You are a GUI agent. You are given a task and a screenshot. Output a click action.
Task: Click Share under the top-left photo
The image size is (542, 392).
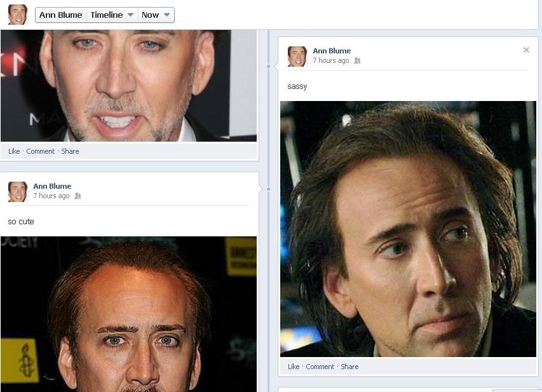pos(70,151)
